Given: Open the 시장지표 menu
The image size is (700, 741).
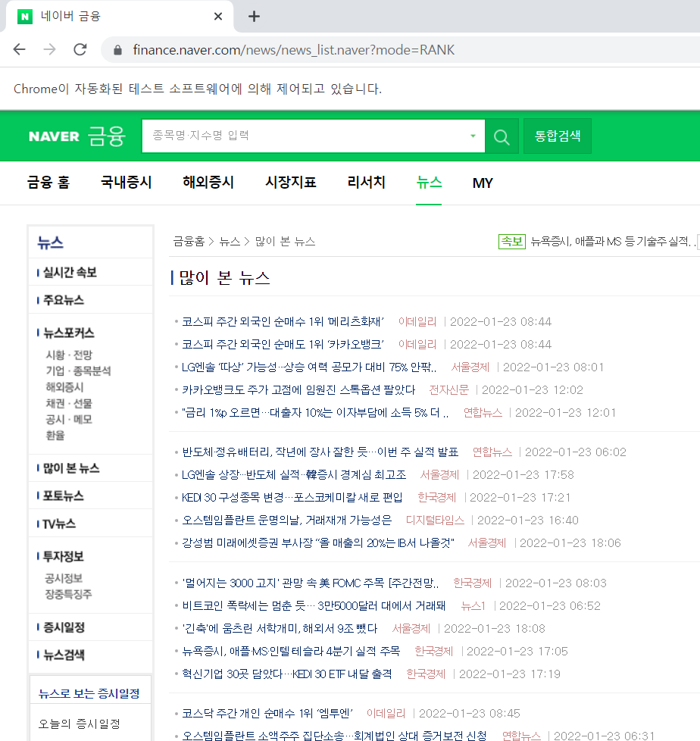Looking at the screenshot, I should [291, 183].
